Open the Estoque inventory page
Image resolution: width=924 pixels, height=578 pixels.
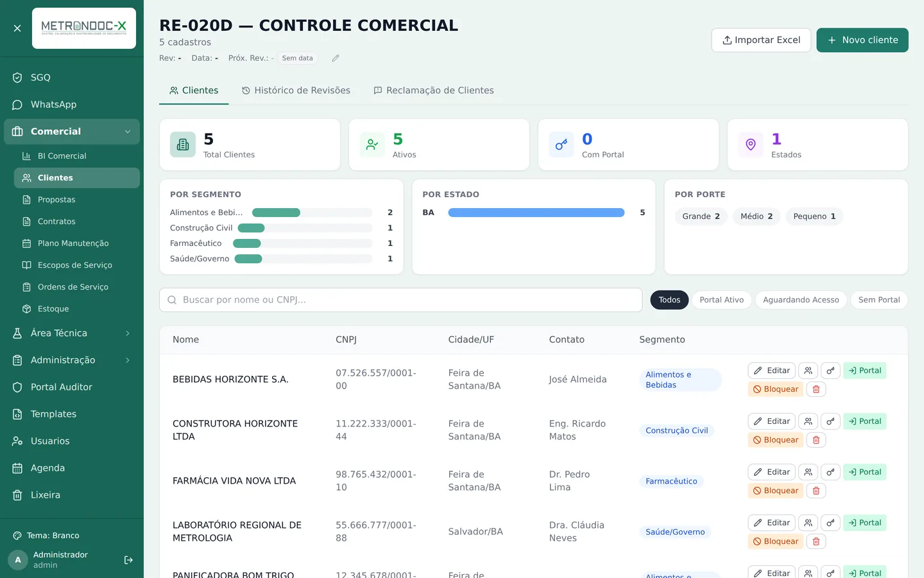tap(77, 309)
